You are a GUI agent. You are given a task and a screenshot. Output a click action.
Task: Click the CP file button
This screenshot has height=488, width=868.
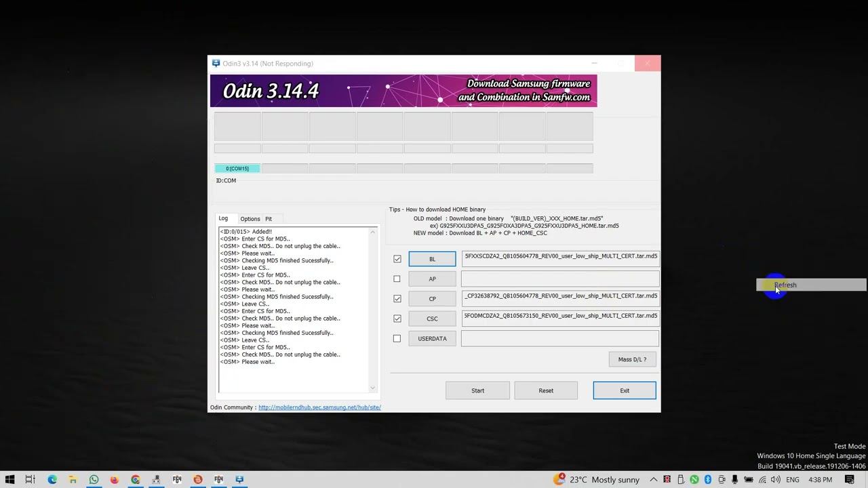pos(432,298)
